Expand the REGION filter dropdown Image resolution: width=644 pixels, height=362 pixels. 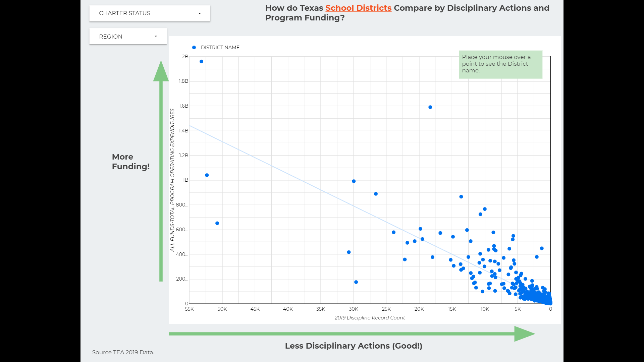128,37
